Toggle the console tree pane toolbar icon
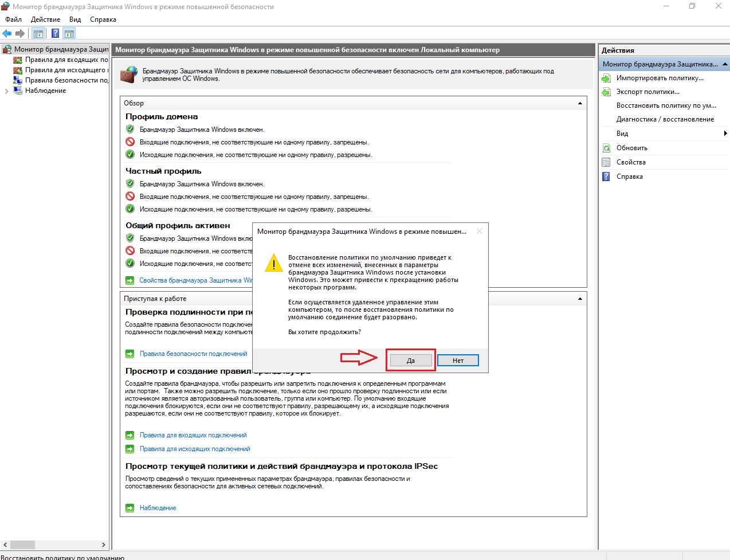Image resolution: width=730 pixels, height=560 pixels. (x=38, y=34)
